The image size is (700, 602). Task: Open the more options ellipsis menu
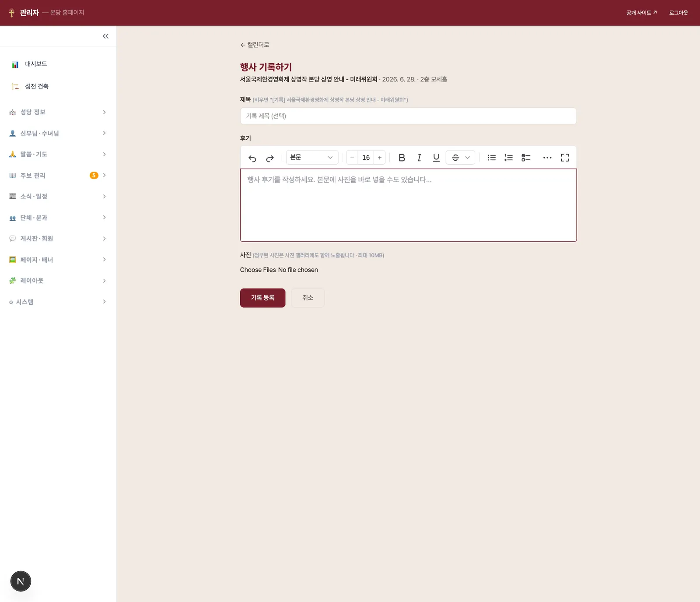tap(547, 158)
